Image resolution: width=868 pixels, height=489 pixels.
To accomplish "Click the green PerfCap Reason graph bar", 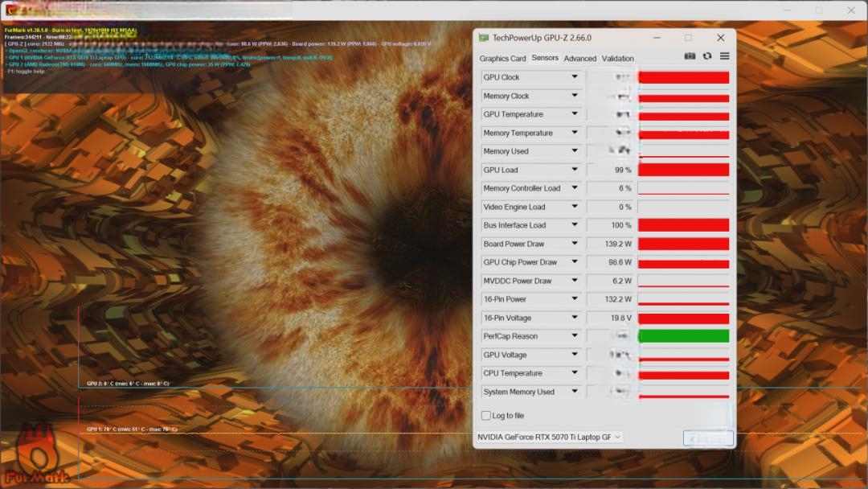I will pyautogui.click(x=684, y=336).
